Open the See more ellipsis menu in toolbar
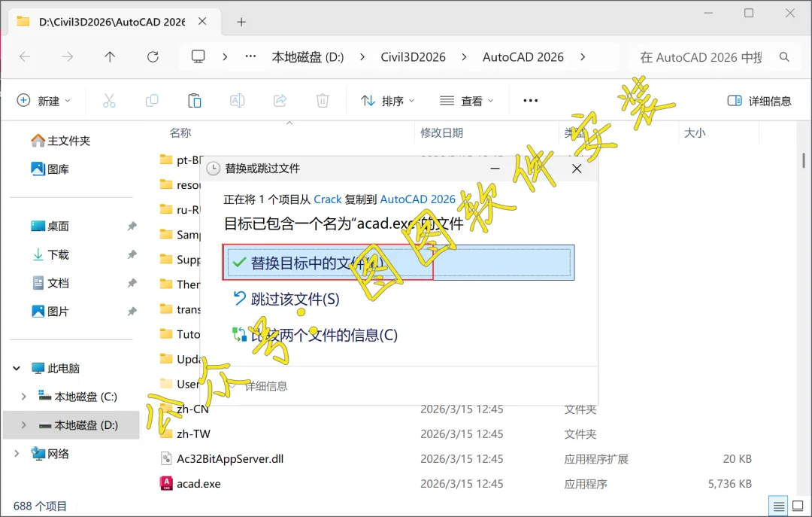Image resolution: width=812 pixels, height=517 pixels. (x=530, y=101)
